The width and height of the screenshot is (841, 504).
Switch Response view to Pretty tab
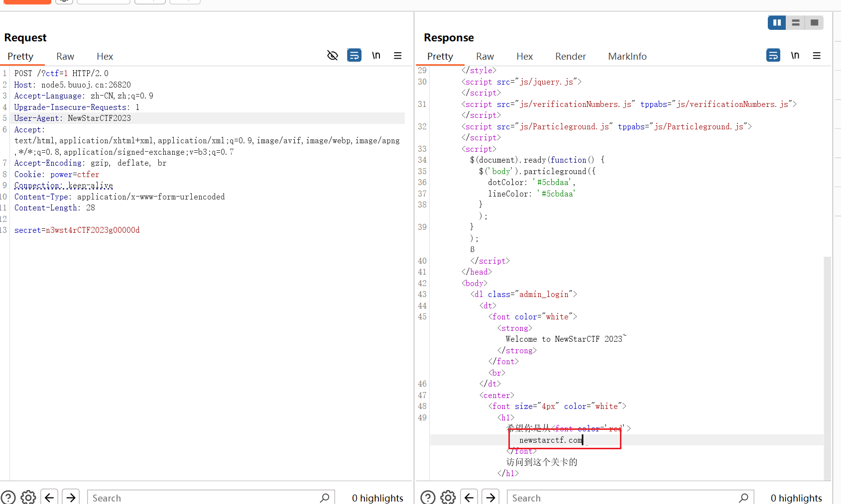point(440,56)
